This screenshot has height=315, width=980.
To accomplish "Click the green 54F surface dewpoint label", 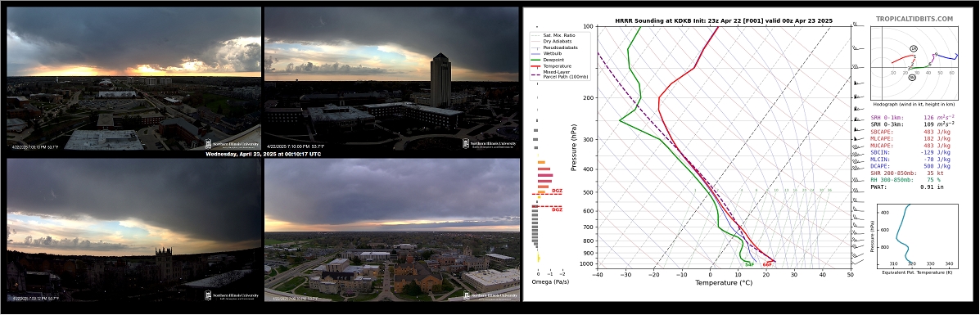I will [749, 264].
